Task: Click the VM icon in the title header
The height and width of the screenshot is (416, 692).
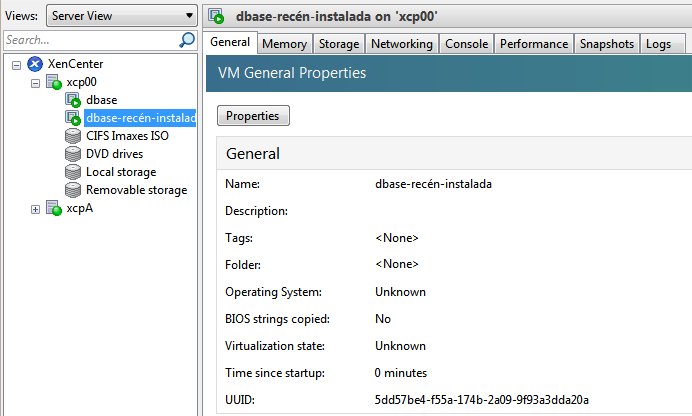Action: tap(216, 16)
